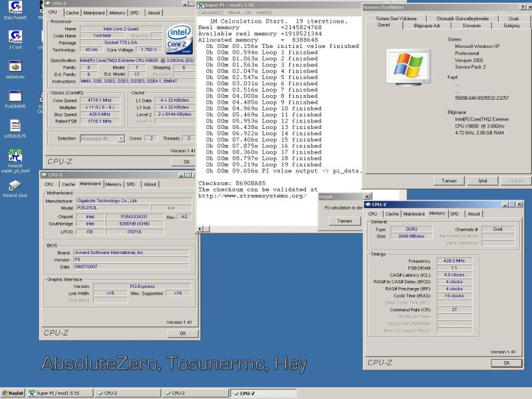Open About tab in the CPU-Z processor window
Image resolution: width=532 pixels, height=399 pixels.
[x=154, y=13]
